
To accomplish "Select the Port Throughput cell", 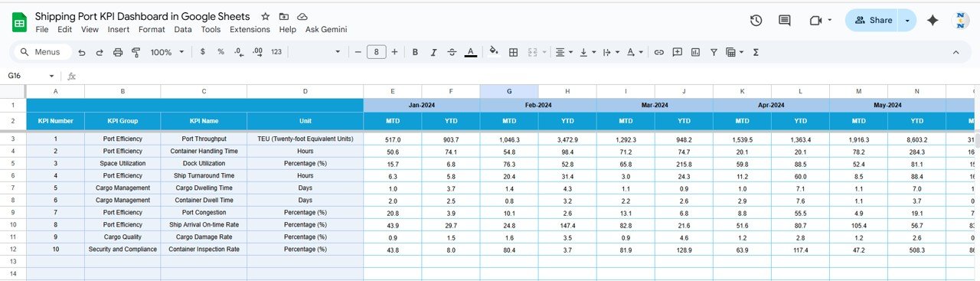I will point(204,139).
